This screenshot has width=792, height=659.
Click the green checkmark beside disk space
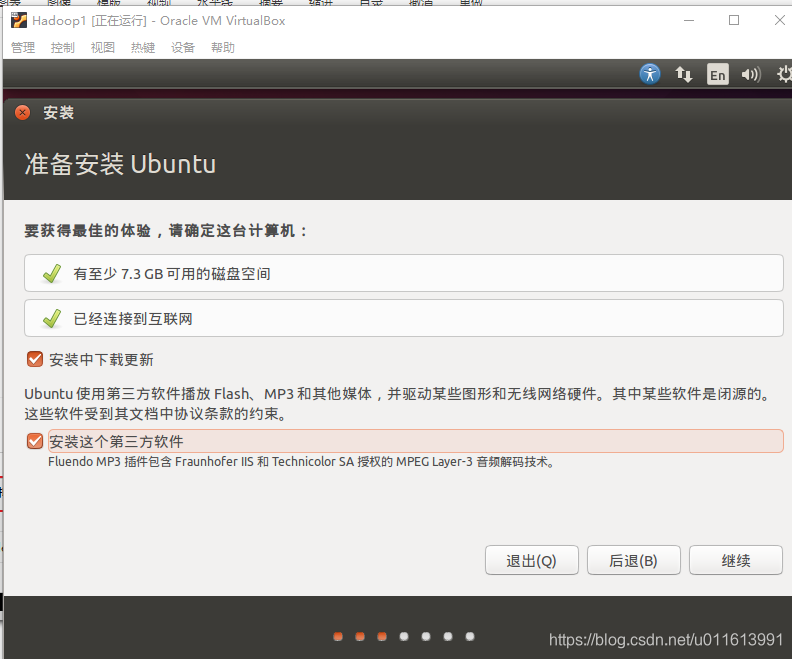(x=52, y=274)
